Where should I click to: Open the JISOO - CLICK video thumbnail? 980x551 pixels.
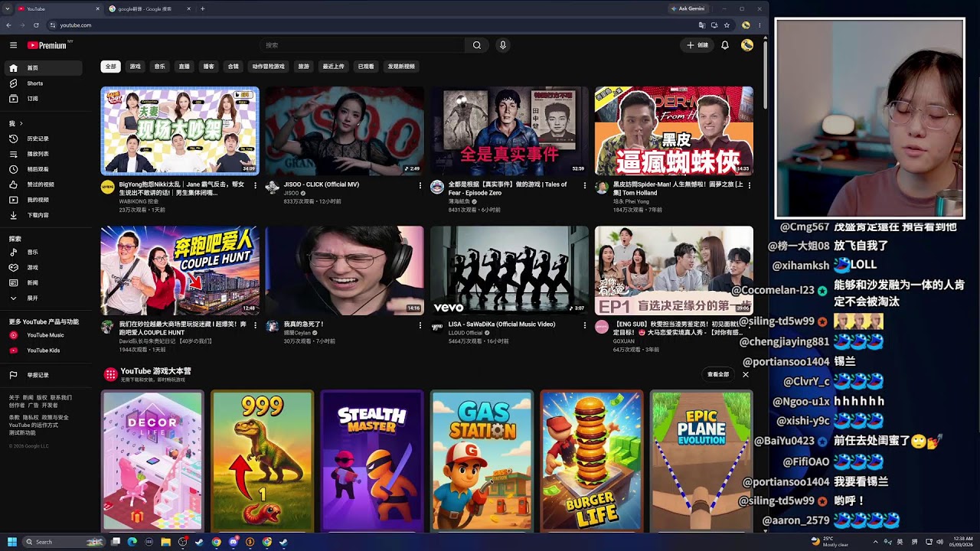point(345,131)
